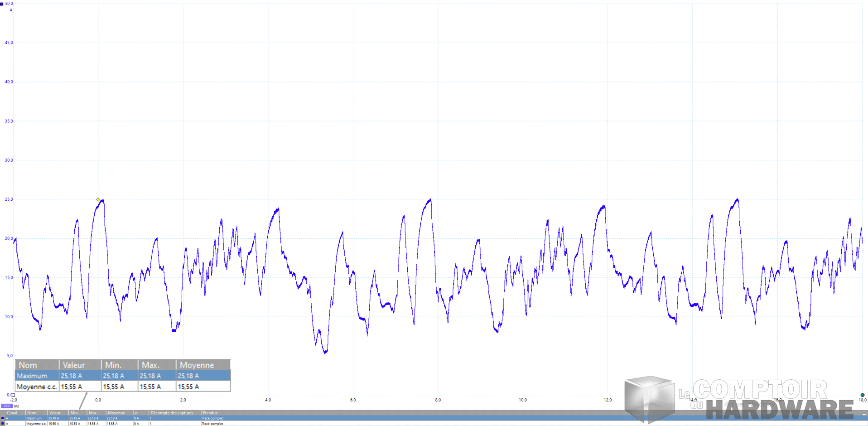Click the small white ruler handle at axis origin

(13, 395)
